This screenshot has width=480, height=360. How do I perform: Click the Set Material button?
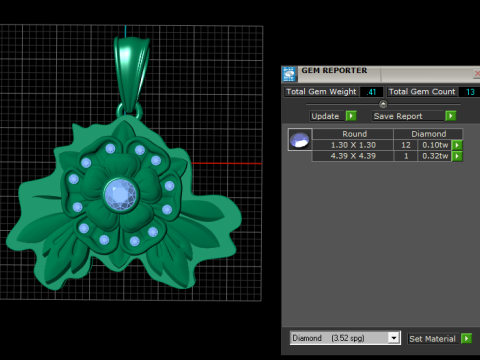[434, 339]
